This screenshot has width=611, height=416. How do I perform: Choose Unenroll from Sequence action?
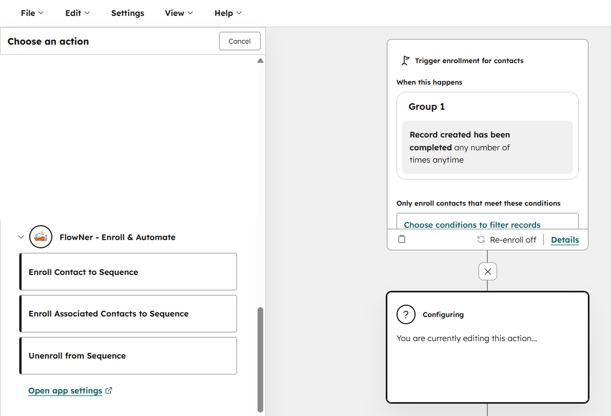(128, 356)
